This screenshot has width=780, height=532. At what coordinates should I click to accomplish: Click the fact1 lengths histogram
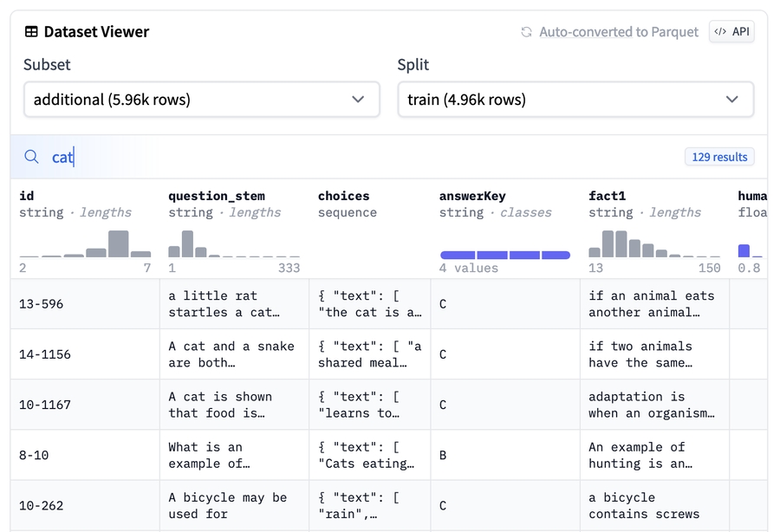pos(654,243)
